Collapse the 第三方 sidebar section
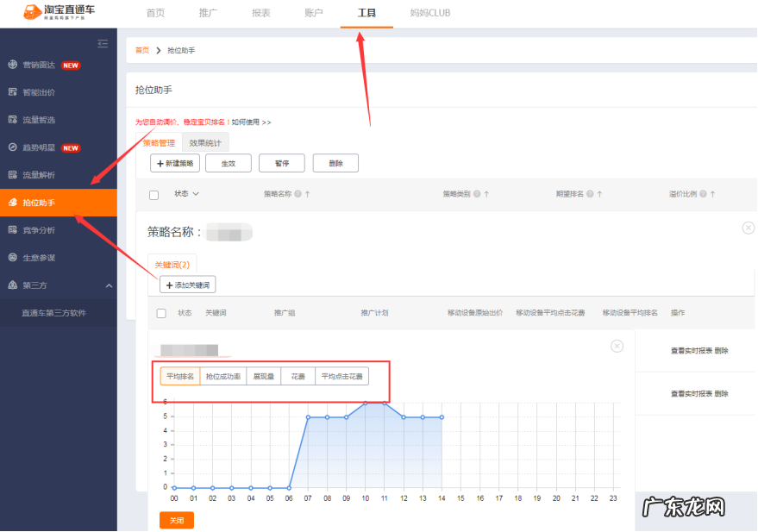 (x=108, y=285)
